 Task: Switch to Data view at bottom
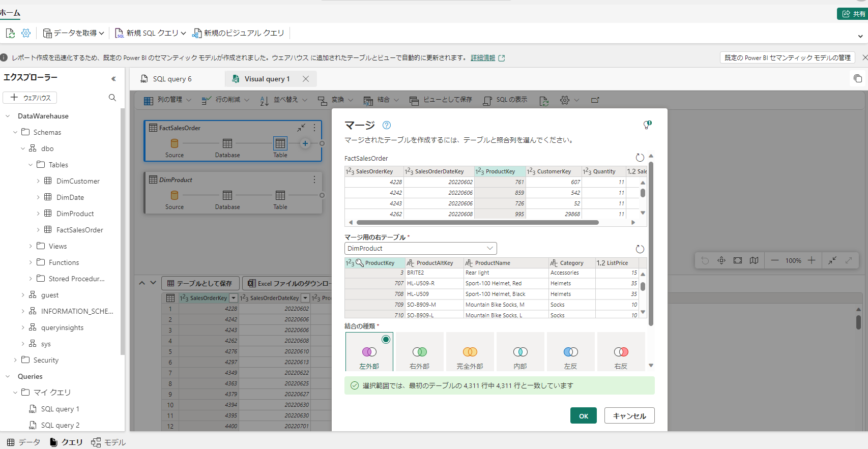tap(23, 442)
